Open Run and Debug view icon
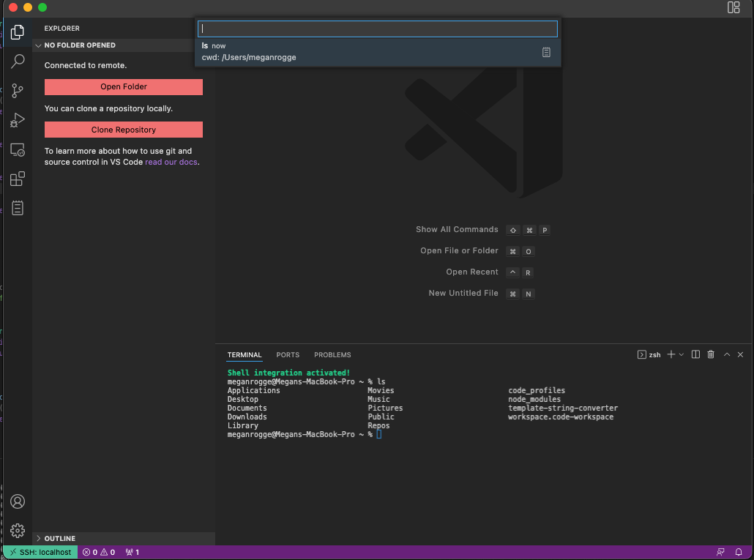754x560 pixels. coord(18,120)
